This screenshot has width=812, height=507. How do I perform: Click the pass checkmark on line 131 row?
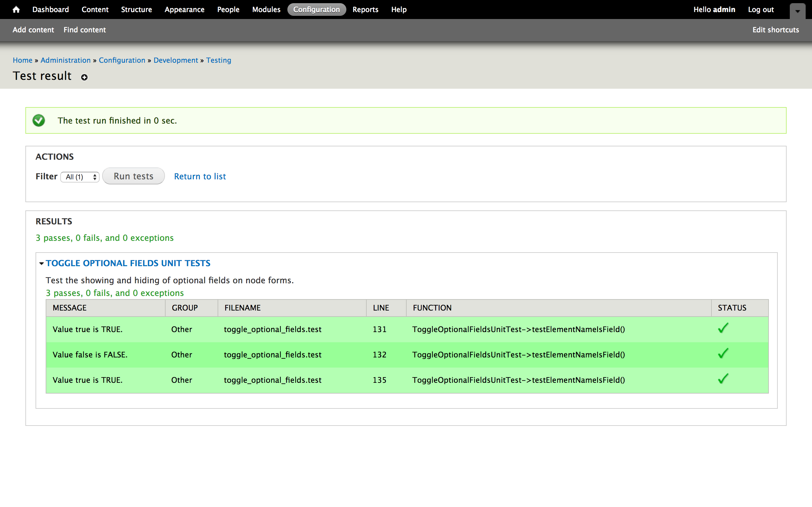point(723,328)
